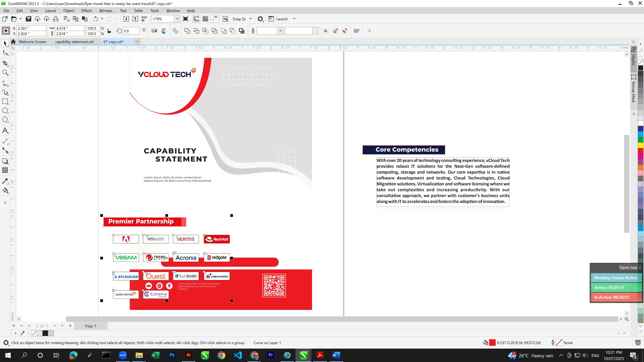This screenshot has height=362, width=644.
Task: Click the Mirror horizontally icon
Action: (154, 31)
